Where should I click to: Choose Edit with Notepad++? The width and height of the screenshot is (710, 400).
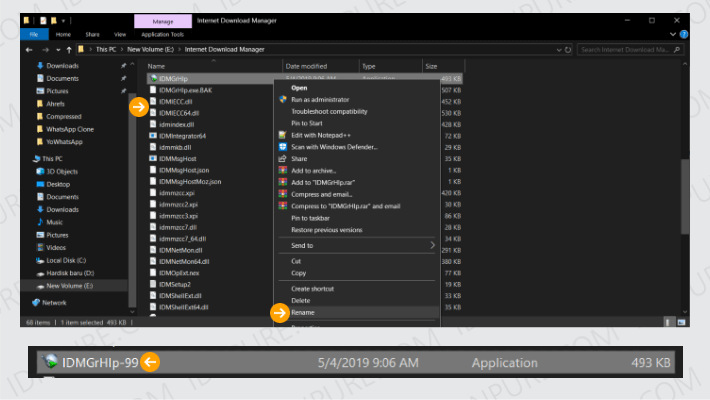(321, 135)
